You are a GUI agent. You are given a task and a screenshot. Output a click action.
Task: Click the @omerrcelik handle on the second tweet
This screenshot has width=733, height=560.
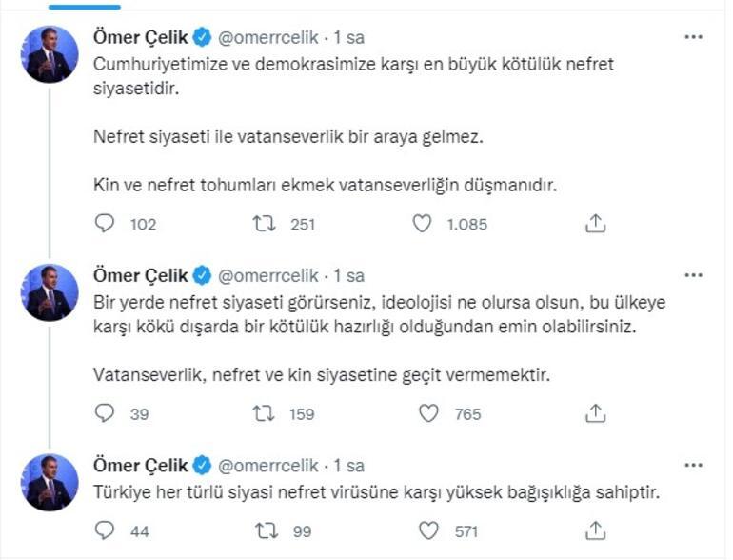point(270,276)
